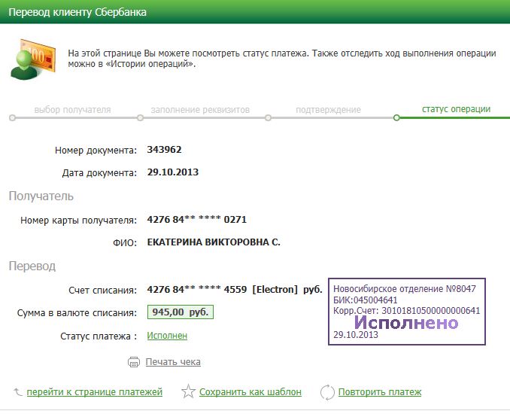The image size is (510, 420).
Task: Click the выбор получателя progress marker
Action: [x=12, y=118]
